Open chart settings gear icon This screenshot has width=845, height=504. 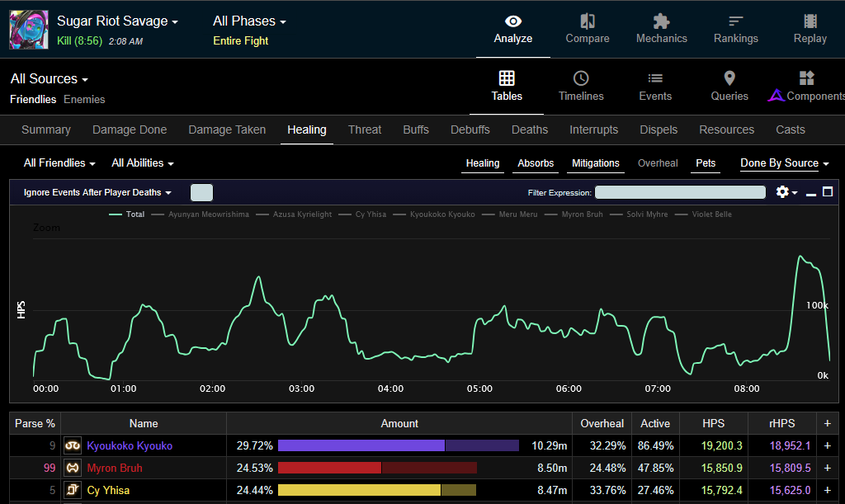click(x=782, y=191)
